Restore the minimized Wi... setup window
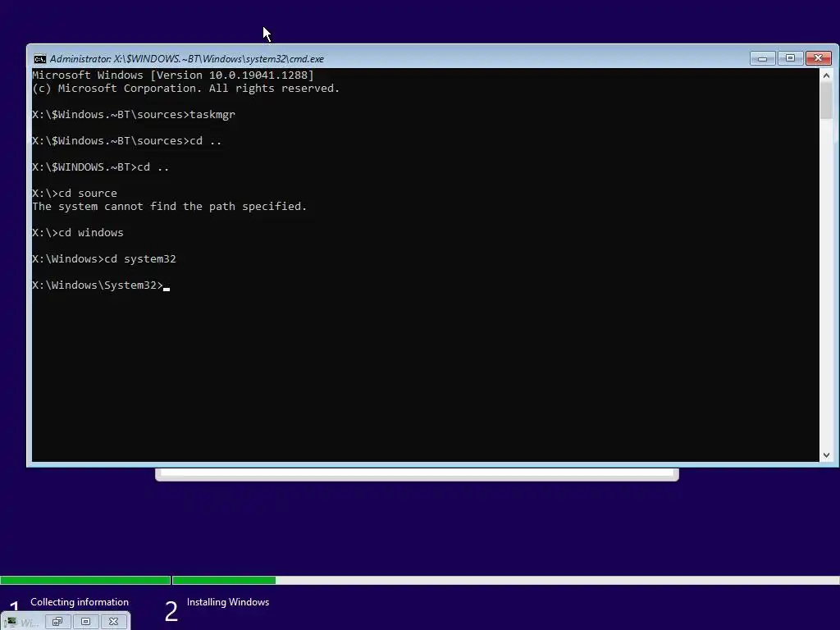The image size is (840, 630). point(57,622)
